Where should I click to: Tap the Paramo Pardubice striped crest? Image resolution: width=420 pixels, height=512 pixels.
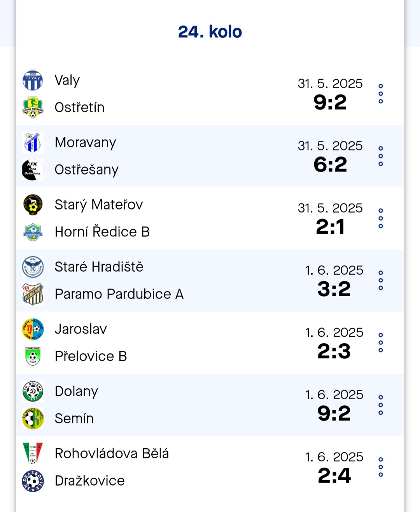(x=33, y=294)
